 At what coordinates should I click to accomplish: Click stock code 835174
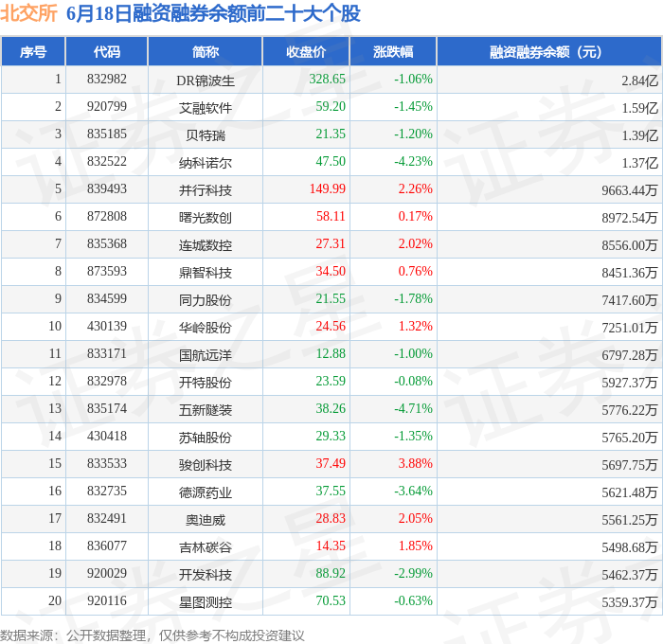click(107, 409)
